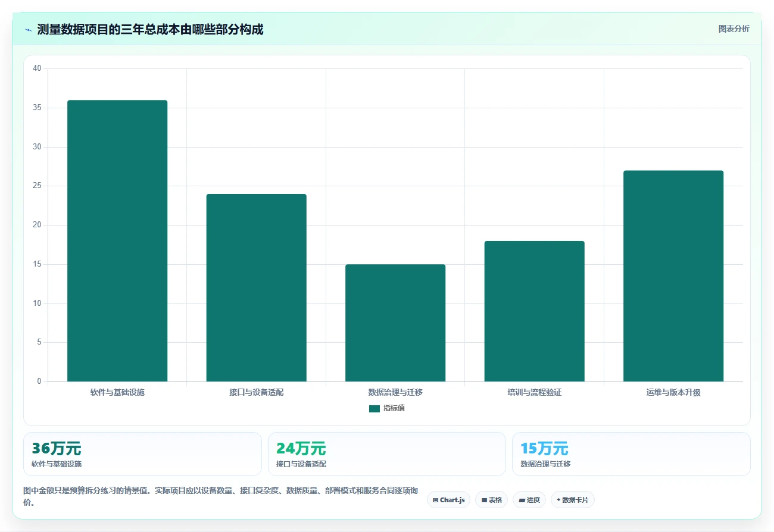The image size is (774, 532).
Task: Select the 接口与设备适配 bar
Action: 256,288
